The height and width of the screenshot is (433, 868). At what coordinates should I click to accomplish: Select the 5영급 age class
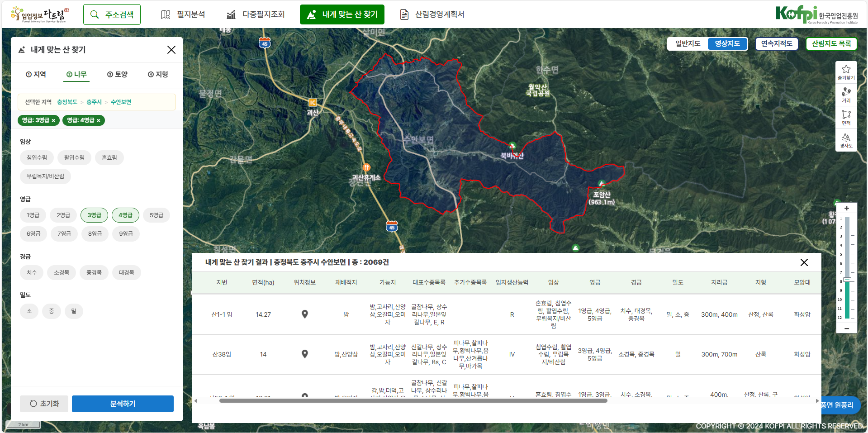click(x=157, y=215)
